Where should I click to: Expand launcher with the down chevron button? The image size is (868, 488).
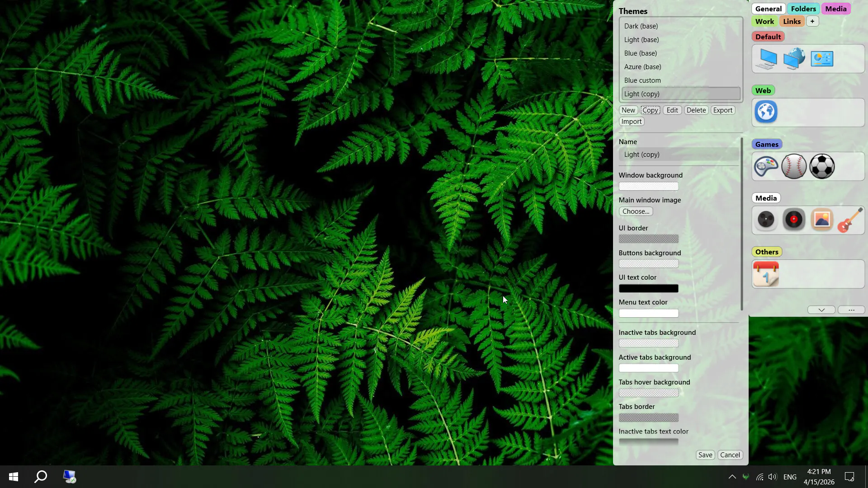coord(821,310)
